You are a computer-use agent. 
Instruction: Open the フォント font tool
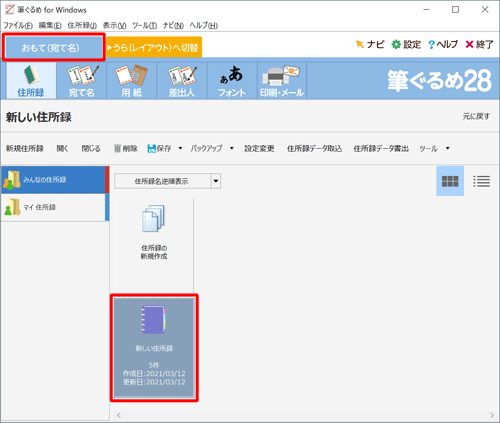(232, 80)
